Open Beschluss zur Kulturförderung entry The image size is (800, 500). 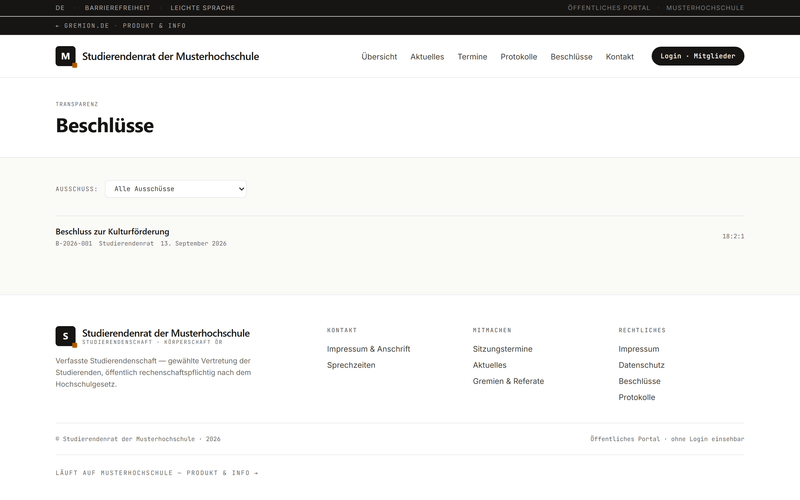[112, 232]
